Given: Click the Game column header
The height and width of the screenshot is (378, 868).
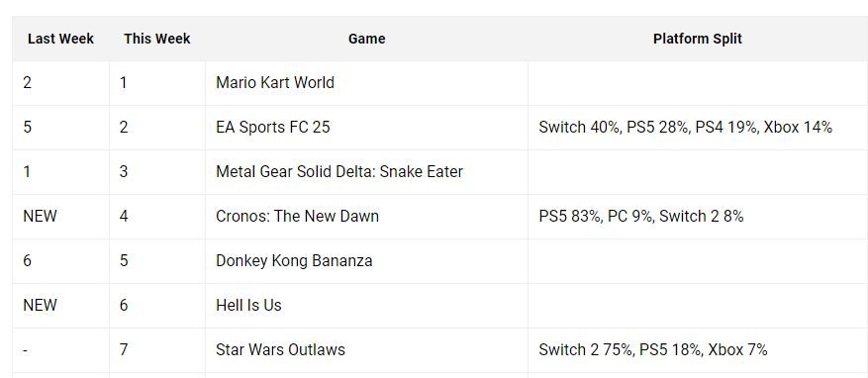Looking at the screenshot, I should pyautogui.click(x=366, y=39).
